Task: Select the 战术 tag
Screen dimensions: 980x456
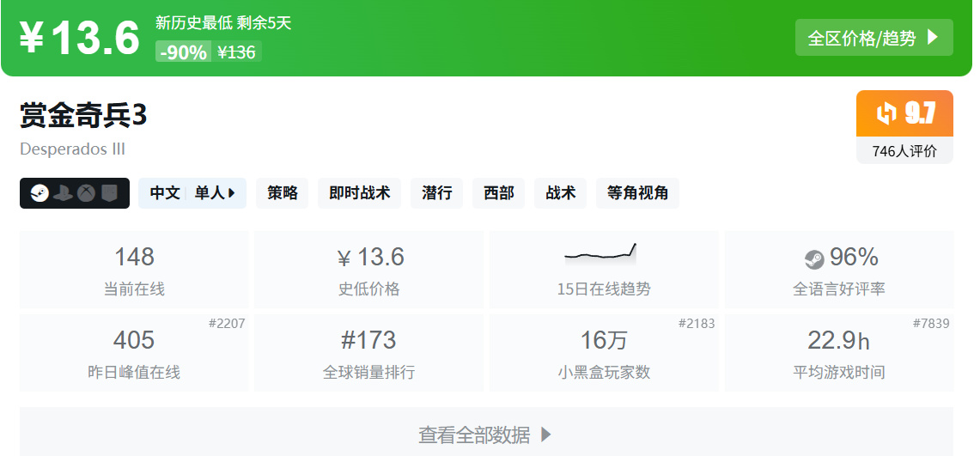Action: point(561,193)
